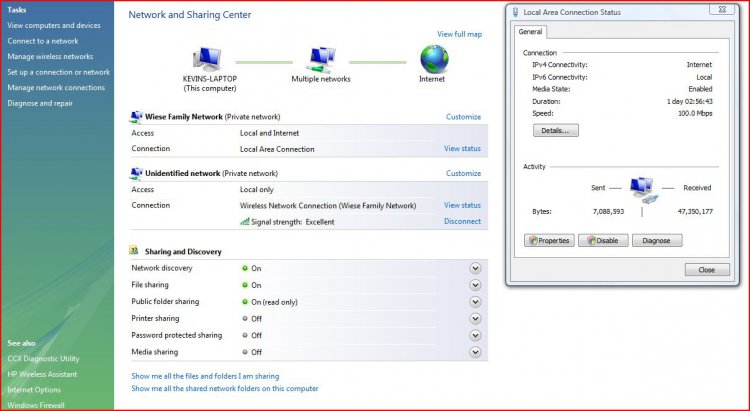Click the activity computers icon in status dialog
Viewport: 750px width, 411px height.
point(641,189)
